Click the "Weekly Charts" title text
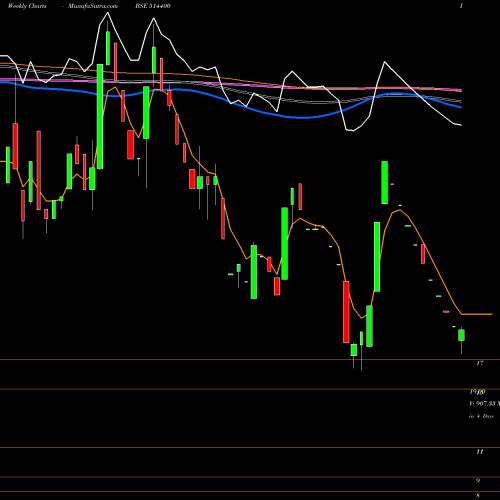 pyautogui.click(x=27, y=6)
